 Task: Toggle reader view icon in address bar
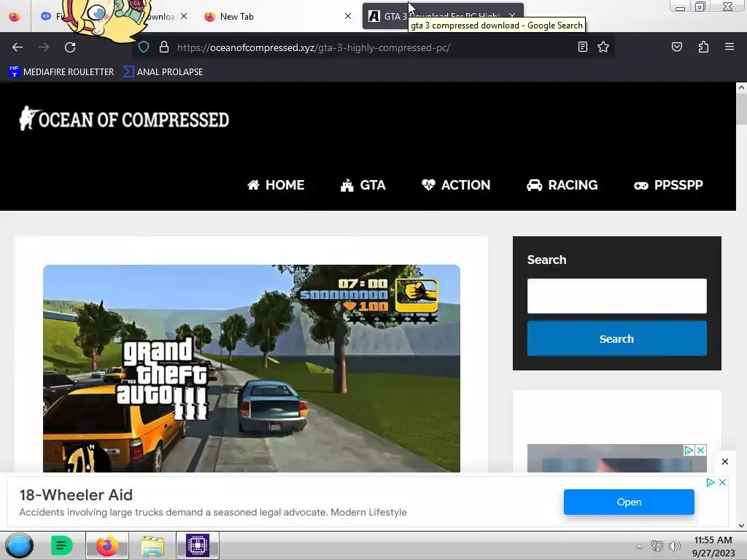pyautogui.click(x=582, y=47)
